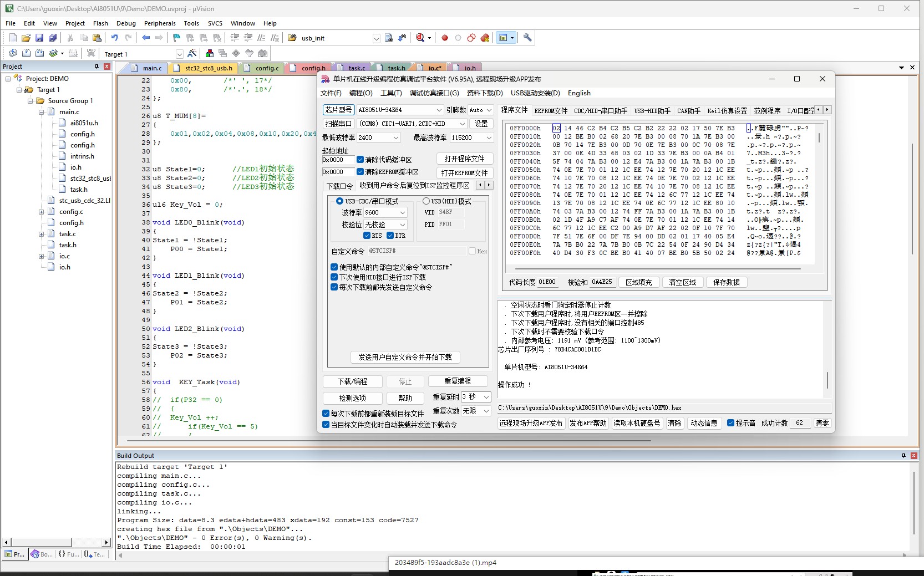The width and height of the screenshot is (924, 576).
Task: Paste from clipboard using toolbar icon
Action: point(97,38)
